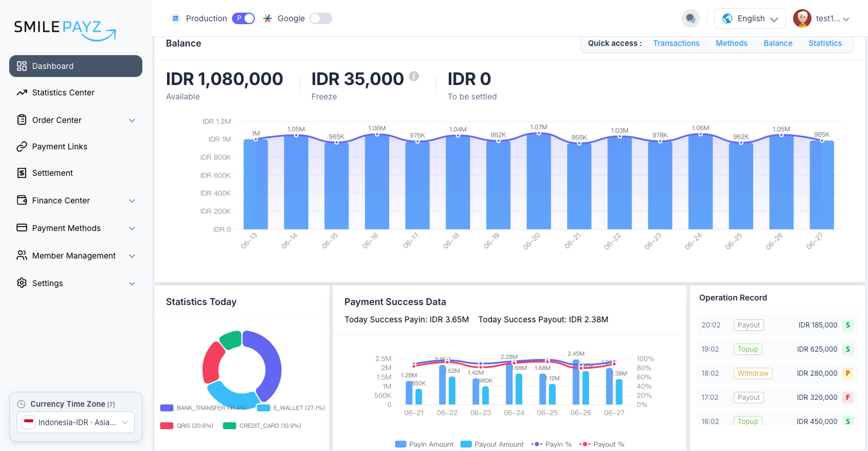Screen dimensions: 868x451
Task: Click the Production environment icon
Action: (x=176, y=18)
